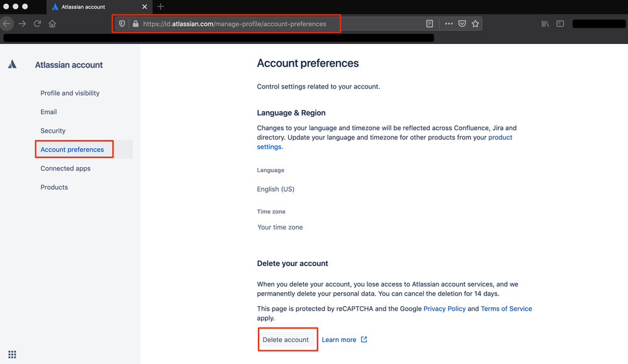This screenshot has height=364, width=628.
Task: Open Terms of Service link
Action: click(507, 309)
